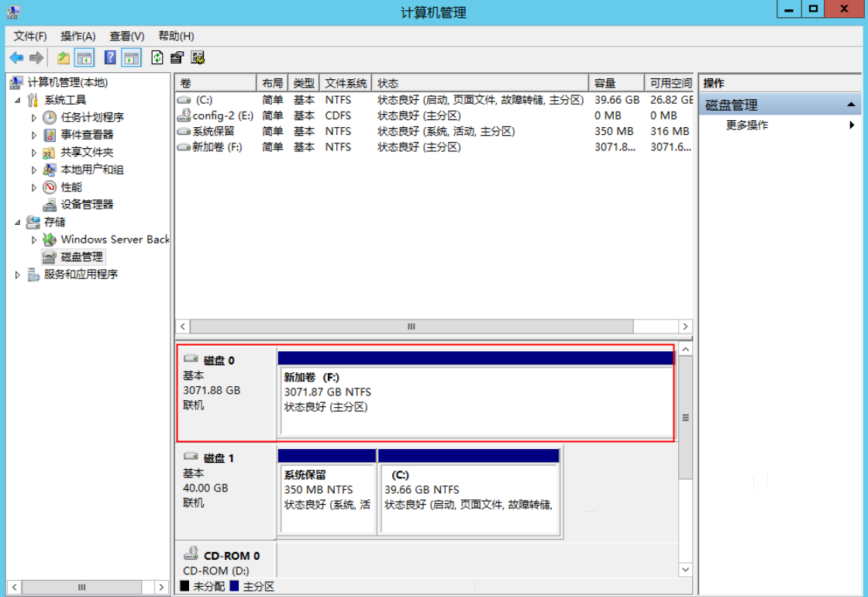The height and width of the screenshot is (597, 868).
Task: Click the Services and Applications icon
Action: (x=33, y=274)
